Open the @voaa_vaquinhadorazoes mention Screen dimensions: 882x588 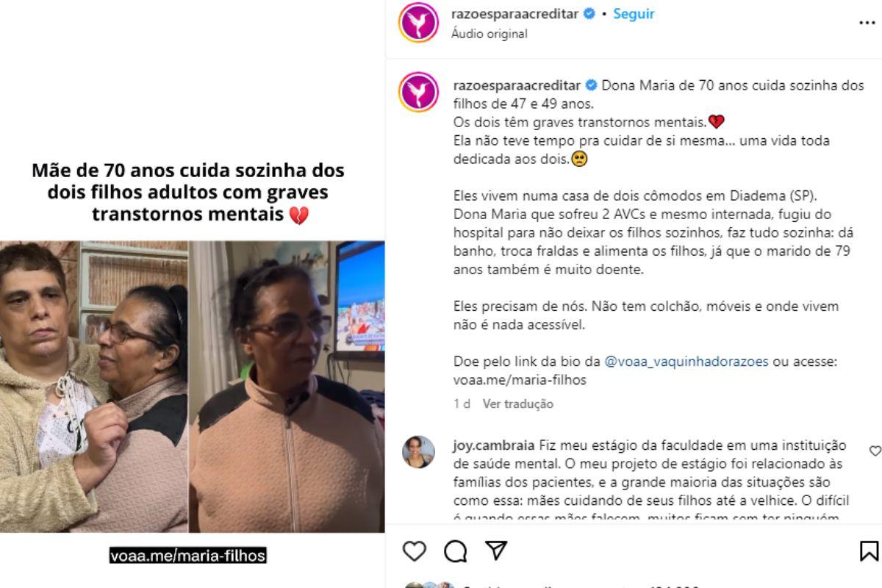[686, 362]
